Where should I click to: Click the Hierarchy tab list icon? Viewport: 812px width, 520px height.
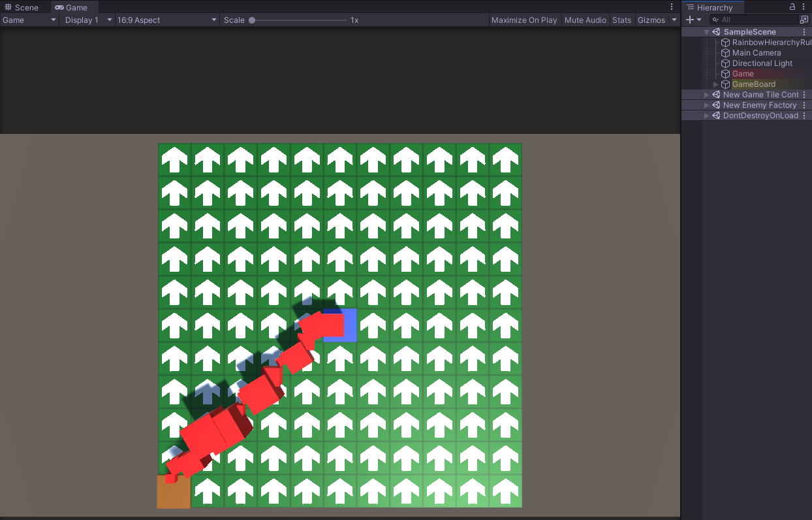691,7
